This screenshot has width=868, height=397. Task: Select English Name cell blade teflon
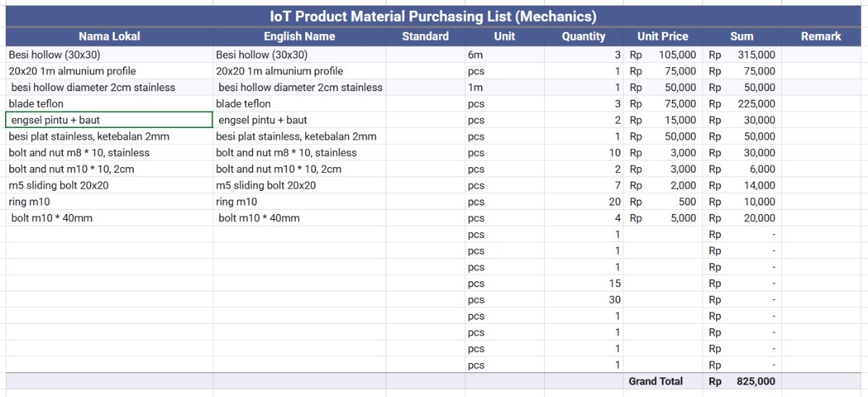point(299,104)
